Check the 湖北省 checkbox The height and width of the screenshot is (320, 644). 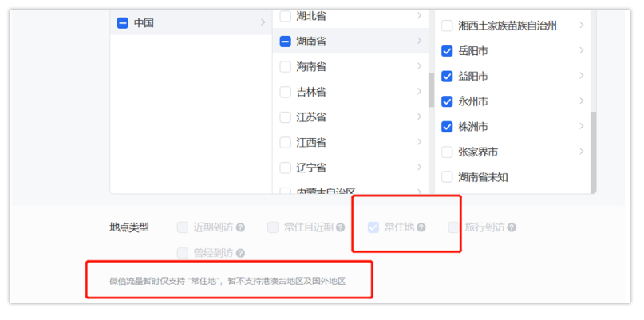[286, 17]
